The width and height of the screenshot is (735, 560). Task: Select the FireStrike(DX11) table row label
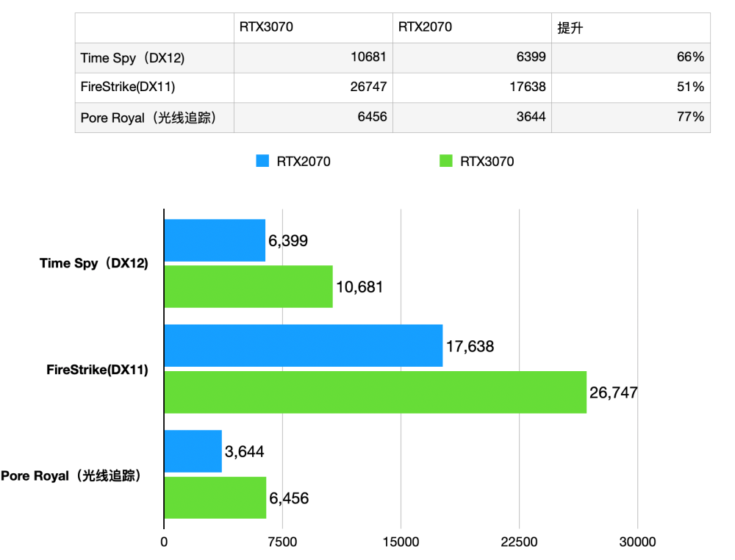point(127,87)
